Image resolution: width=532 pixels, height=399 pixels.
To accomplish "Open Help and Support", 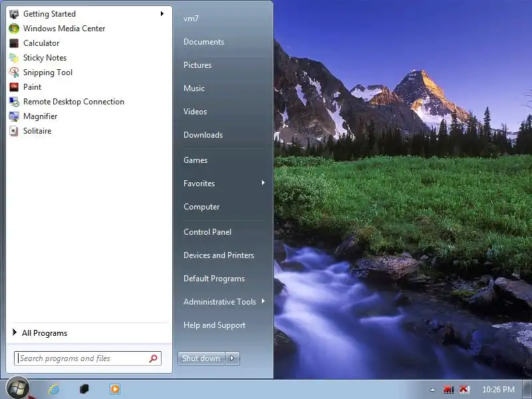I will 214,325.
